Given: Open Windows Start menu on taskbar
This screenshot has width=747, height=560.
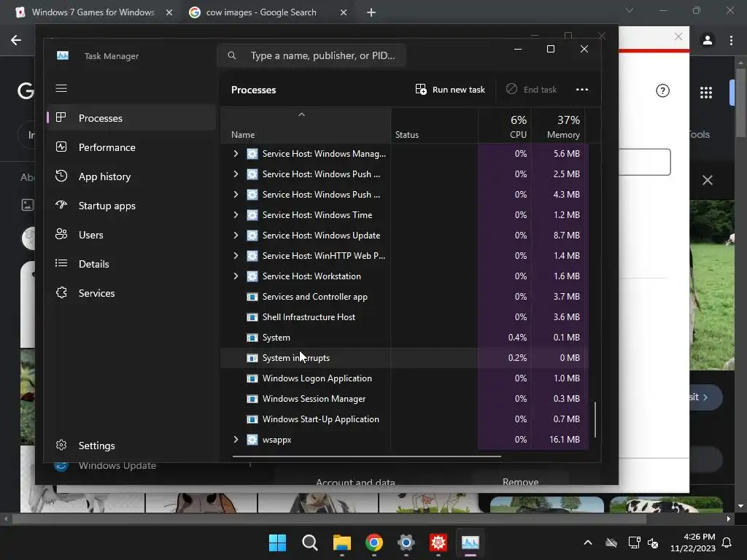Looking at the screenshot, I should point(277,542).
